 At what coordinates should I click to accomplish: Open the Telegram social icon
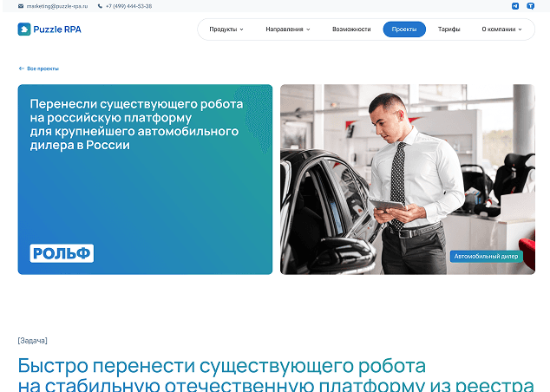[x=515, y=5]
